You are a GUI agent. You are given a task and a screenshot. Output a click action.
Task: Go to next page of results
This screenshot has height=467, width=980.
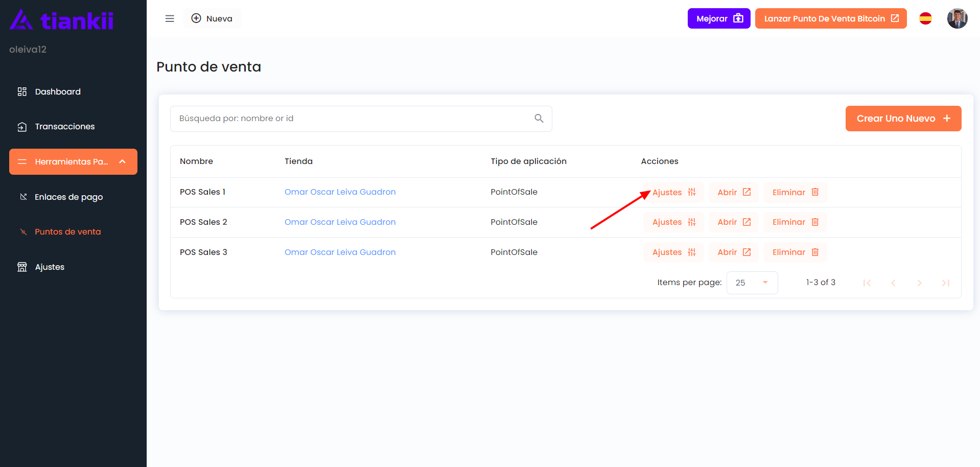coord(919,283)
